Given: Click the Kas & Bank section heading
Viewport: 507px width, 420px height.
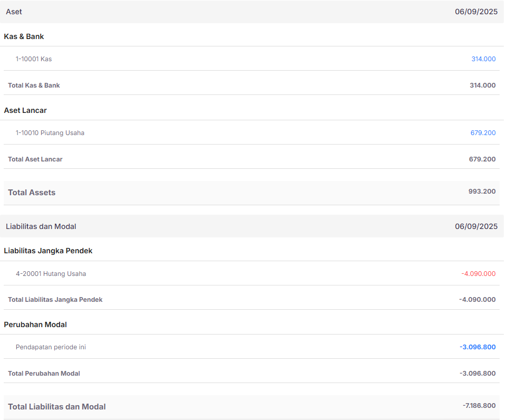Looking at the screenshot, I should (24, 36).
